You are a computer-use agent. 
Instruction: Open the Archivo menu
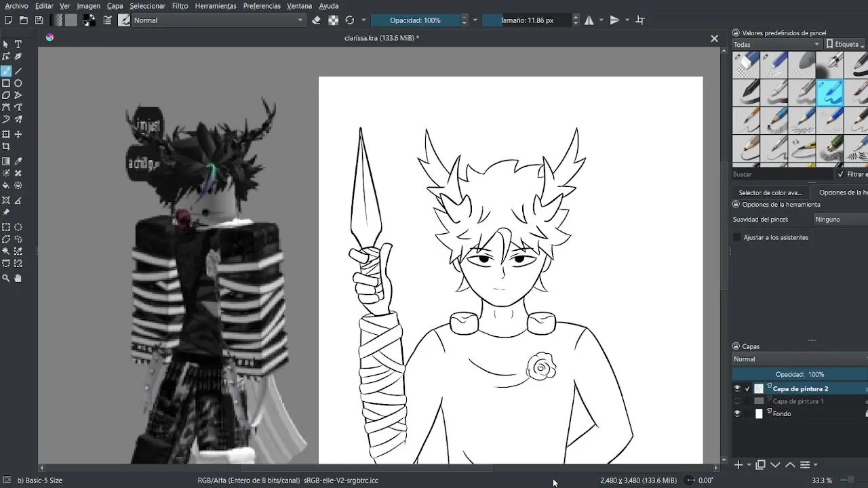(16, 6)
